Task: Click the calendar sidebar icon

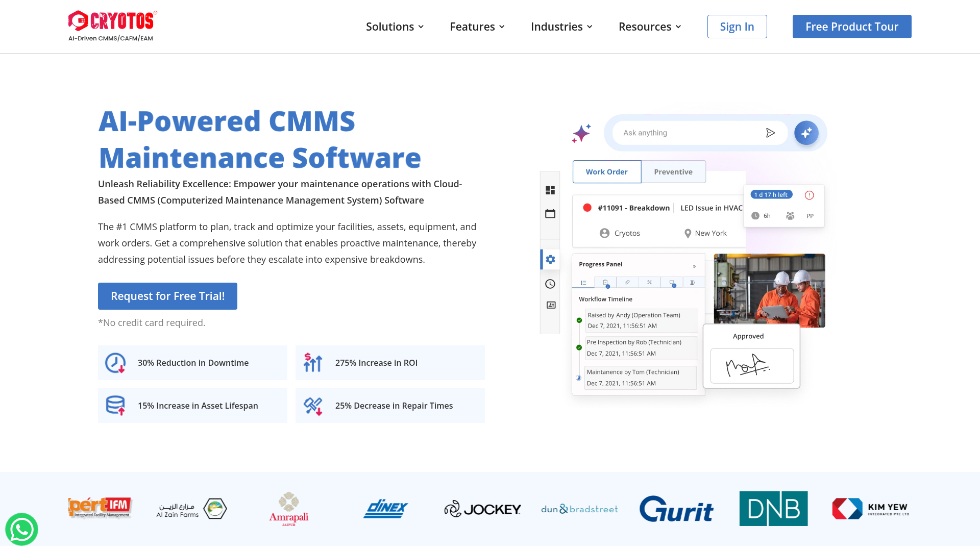Action: coord(550,214)
